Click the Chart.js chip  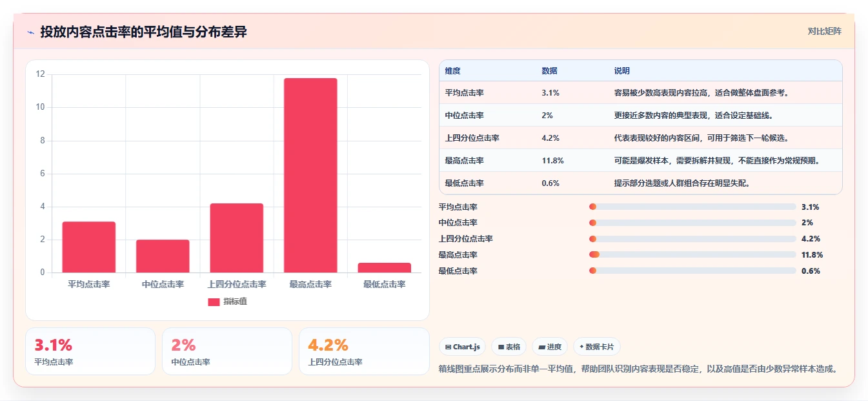point(463,347)
